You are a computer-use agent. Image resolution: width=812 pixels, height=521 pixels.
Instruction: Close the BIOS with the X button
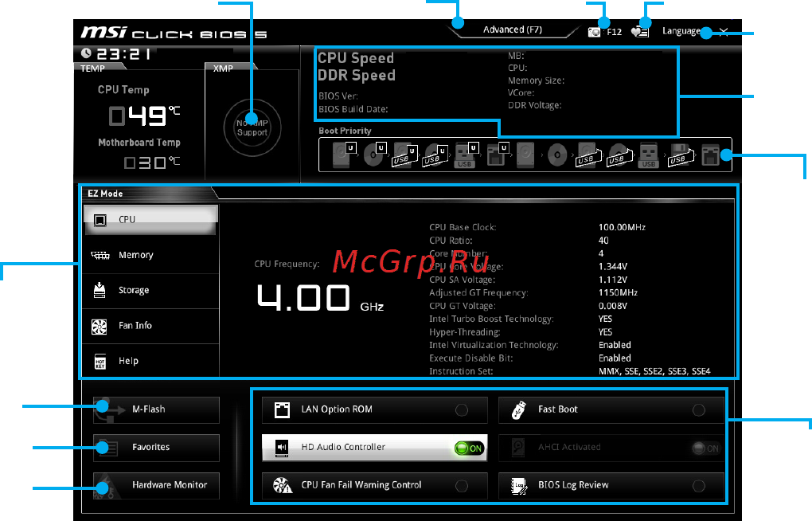[724, 32]
